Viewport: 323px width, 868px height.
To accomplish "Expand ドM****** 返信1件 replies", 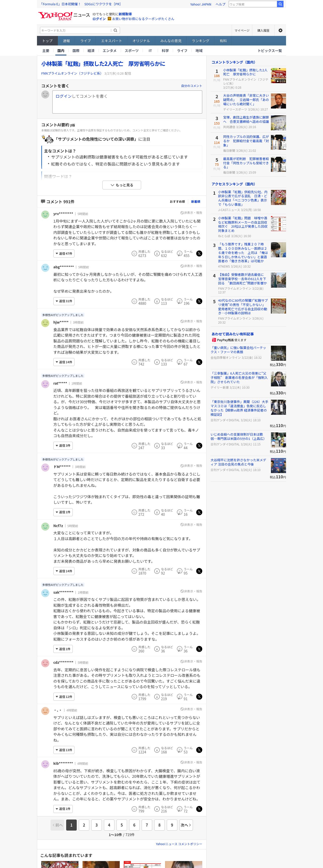I will pos(63,513).
